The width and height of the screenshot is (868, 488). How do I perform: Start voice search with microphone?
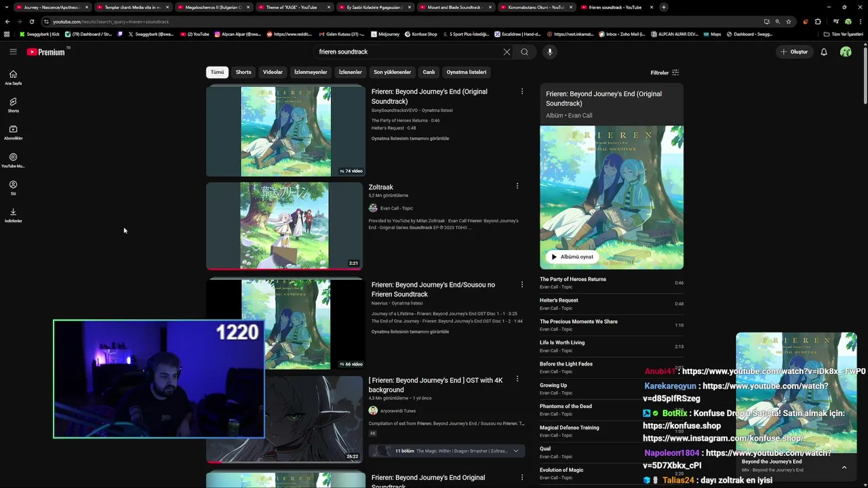click(x=550, y=52)
